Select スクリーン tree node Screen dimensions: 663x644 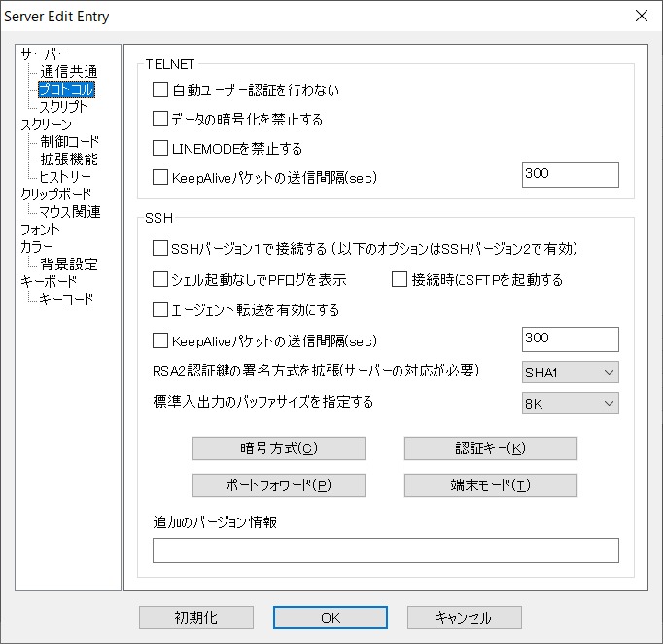click(46, 125)
